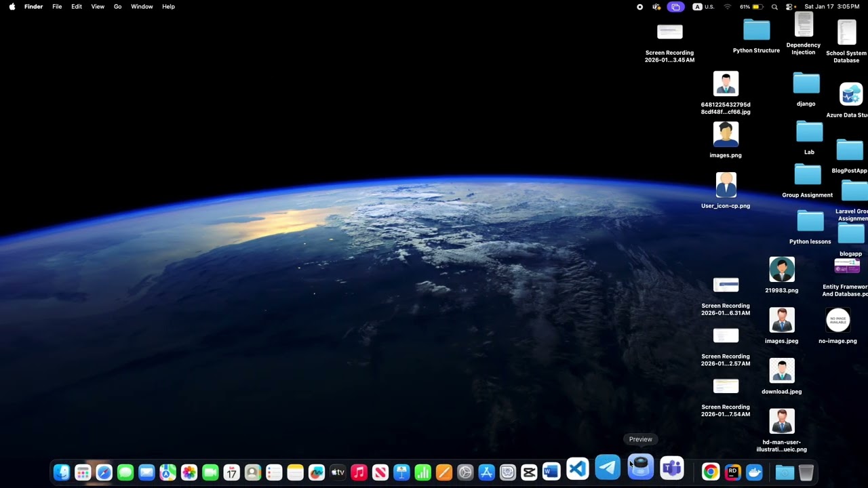Open the U.S. input source menu
The height and width of the screenshot is (488, 868).
pyautogui.click(x=703, y=7)
